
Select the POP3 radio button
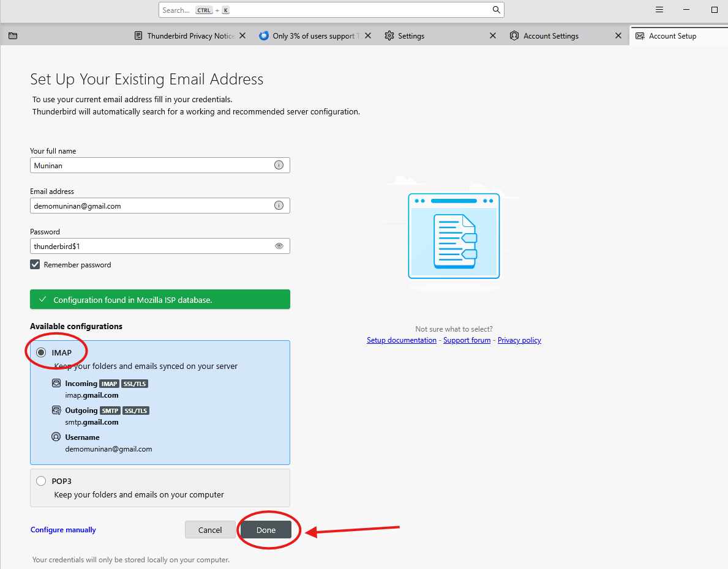click(41, 481)
